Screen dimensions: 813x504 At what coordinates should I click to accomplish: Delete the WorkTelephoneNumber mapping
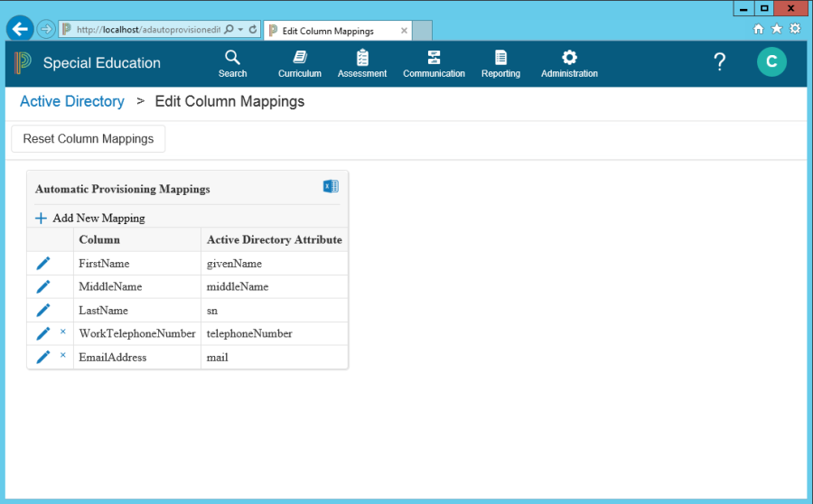coord(63,332)
